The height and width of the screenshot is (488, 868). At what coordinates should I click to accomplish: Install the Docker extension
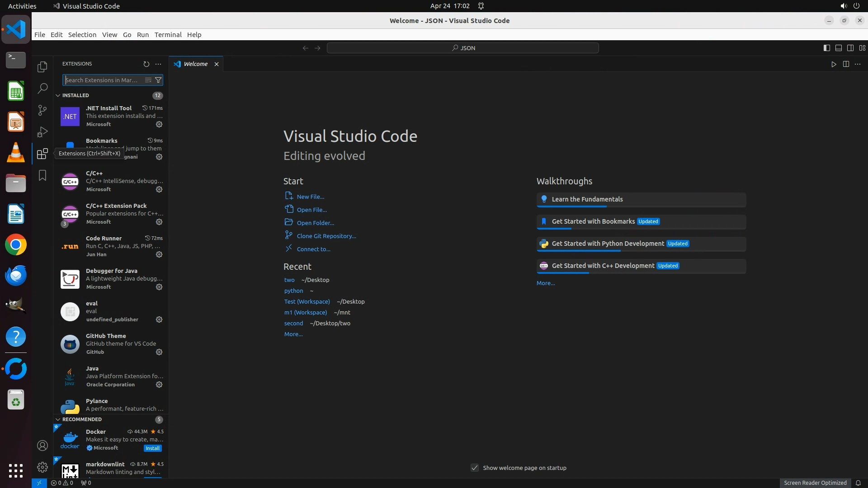coord(152,448)
